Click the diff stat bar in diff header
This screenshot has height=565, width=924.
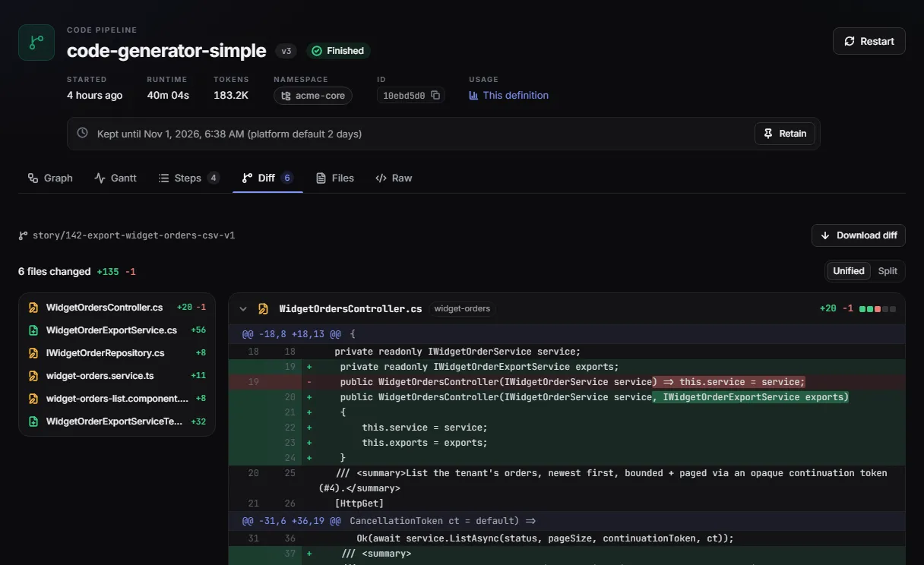(x=878, y=309)
